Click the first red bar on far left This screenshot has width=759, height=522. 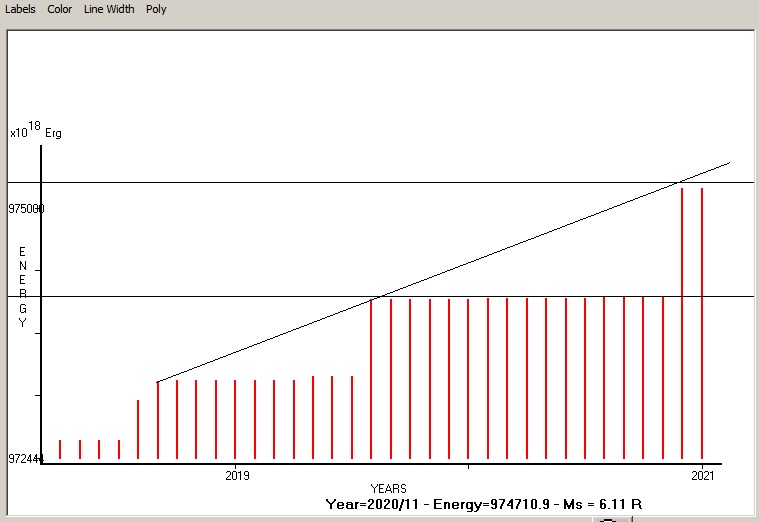[x=60, y=449]
